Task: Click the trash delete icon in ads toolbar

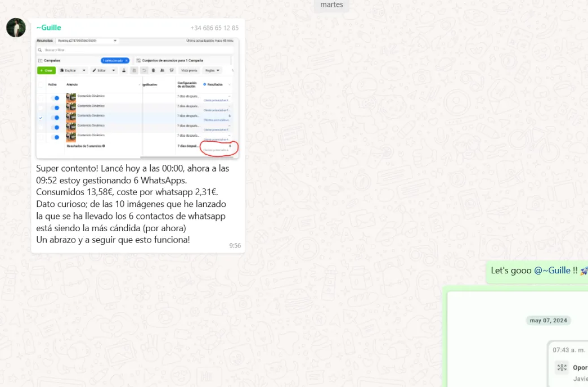Action: click(153, 70)
